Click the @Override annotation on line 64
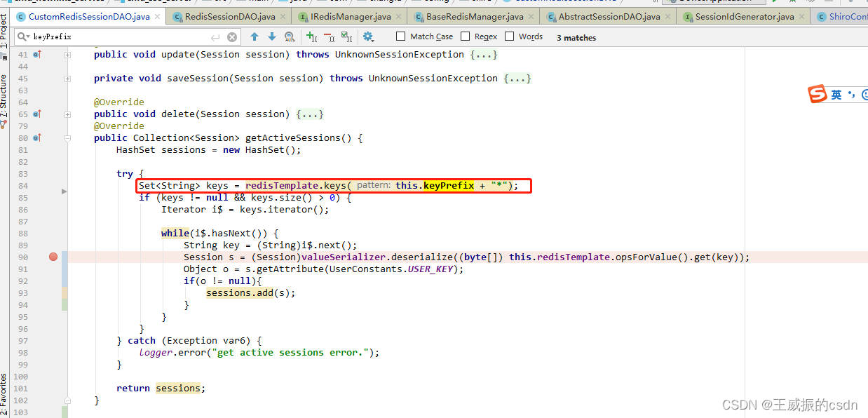 tap(119, 102)
